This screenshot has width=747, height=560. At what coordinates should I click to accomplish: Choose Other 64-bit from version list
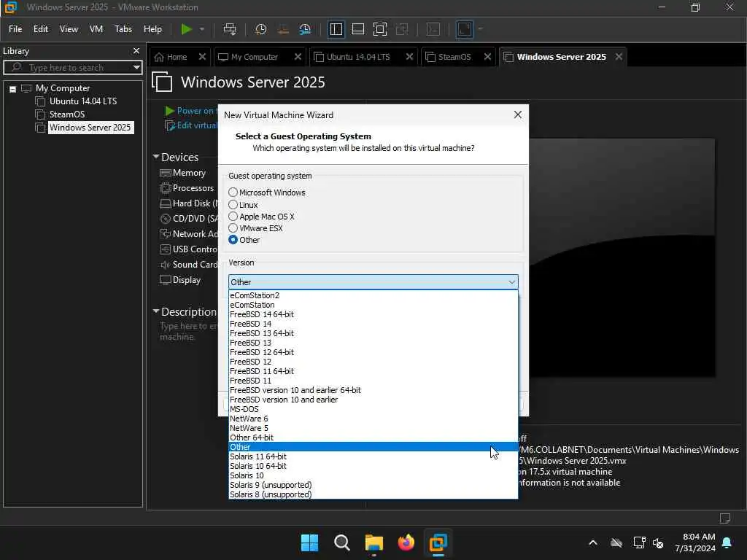click(x=373, y=437)
